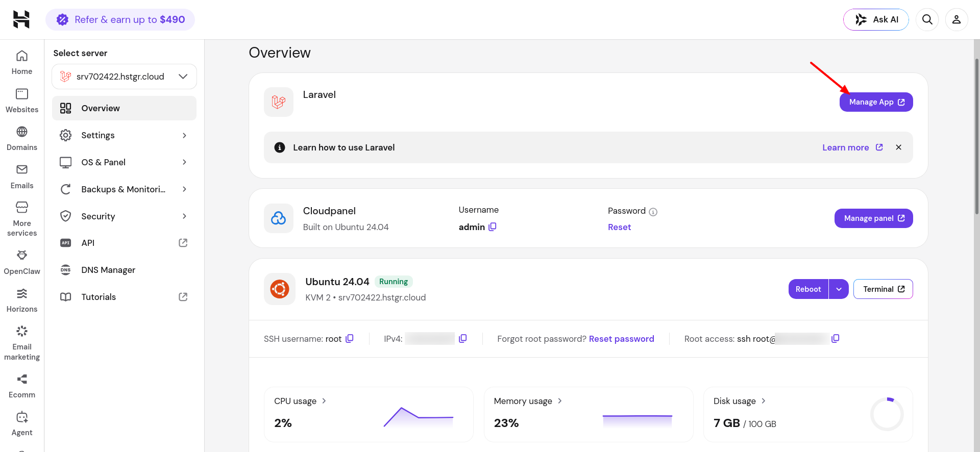Click the Running status badge

394,282
